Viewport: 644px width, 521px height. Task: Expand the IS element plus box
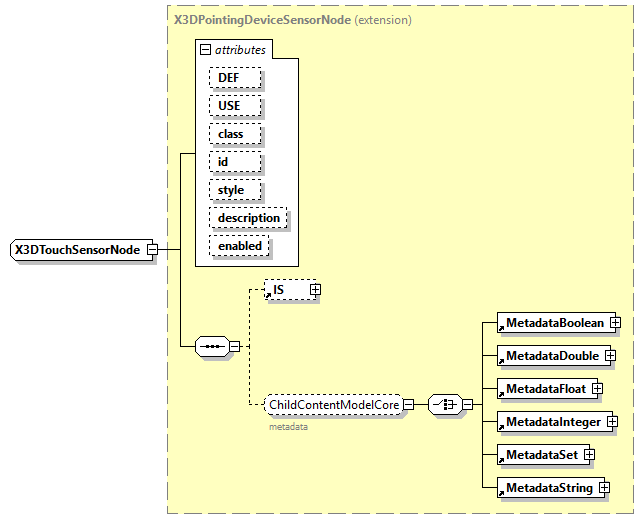point(315,289)
